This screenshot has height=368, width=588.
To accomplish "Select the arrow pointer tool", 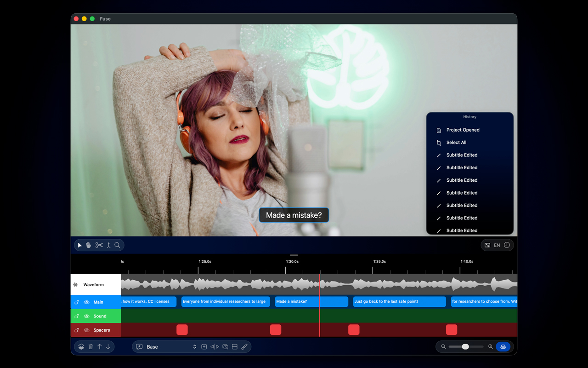I will coord(80,245).
